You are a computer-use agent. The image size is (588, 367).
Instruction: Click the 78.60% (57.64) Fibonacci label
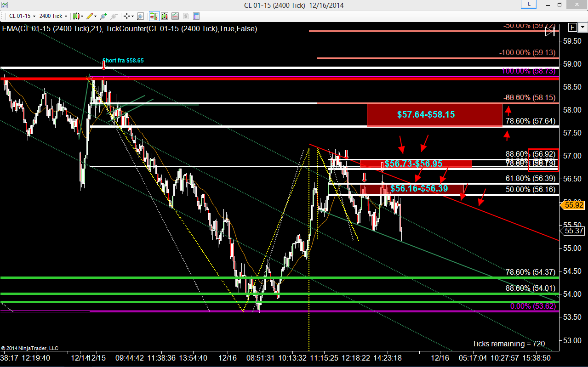pos(531,121)
